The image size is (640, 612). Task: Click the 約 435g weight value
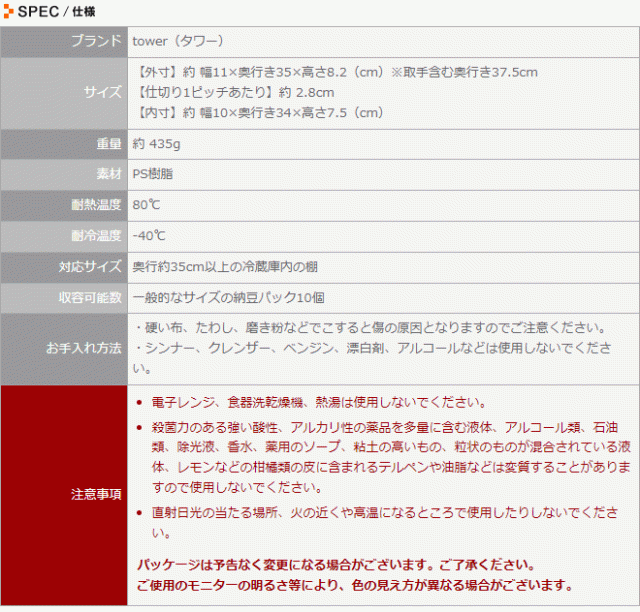click(156, 144)
